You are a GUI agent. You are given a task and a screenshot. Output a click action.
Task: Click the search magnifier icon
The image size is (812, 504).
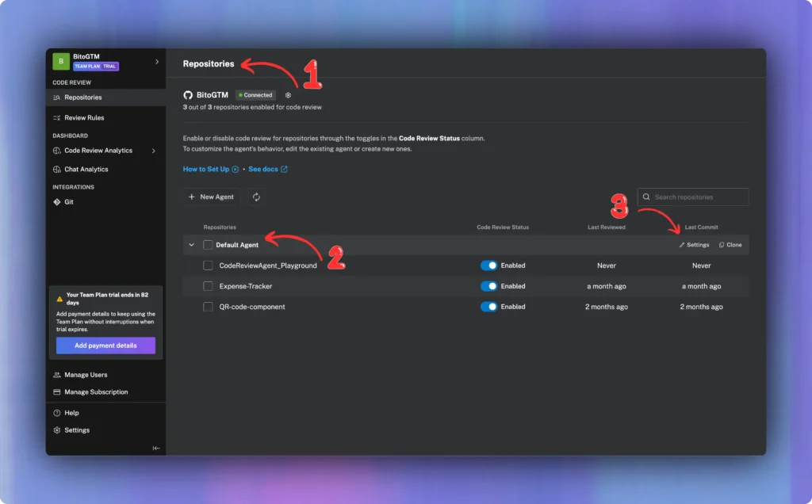(x=646, y=197)
